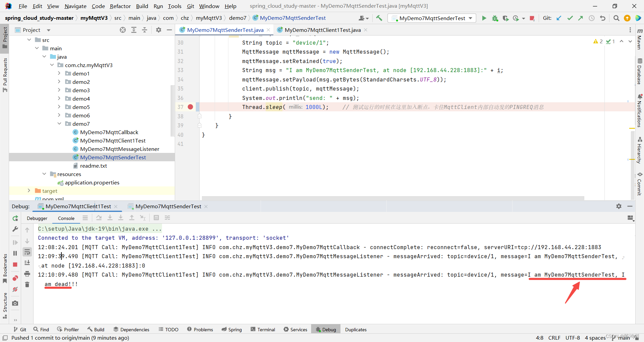
Task: Open run configuration dropdown MyDemo7MqttSenderTest
Action: point(432,18)
